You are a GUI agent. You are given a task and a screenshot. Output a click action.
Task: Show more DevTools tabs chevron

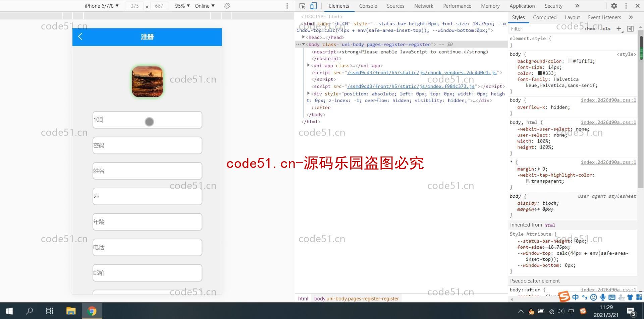[x=577, y=6]
